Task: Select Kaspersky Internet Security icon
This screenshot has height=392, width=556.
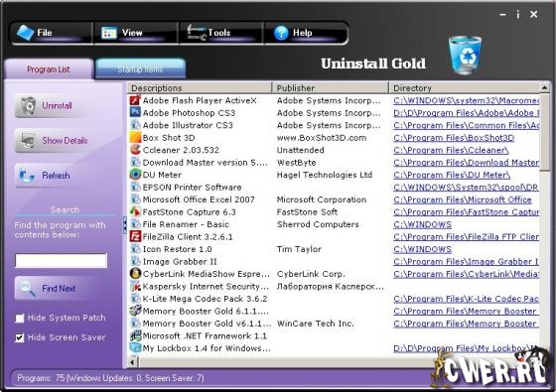Action: [135, 287]
